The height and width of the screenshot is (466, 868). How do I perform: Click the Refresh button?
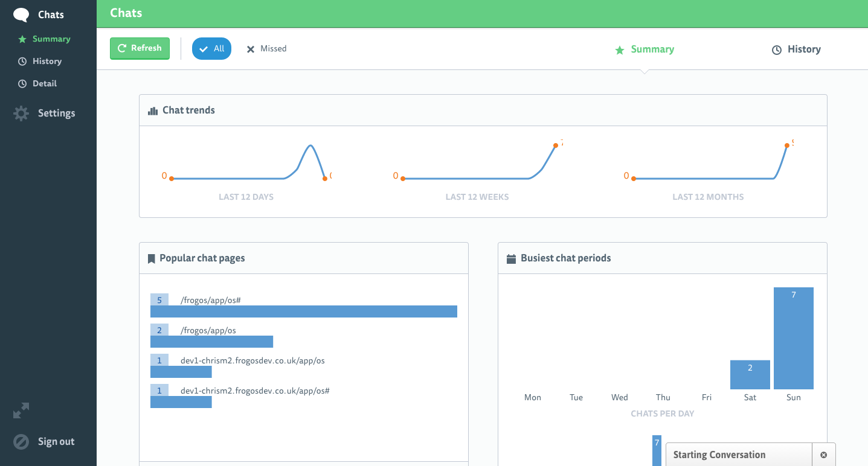(140, 48)
